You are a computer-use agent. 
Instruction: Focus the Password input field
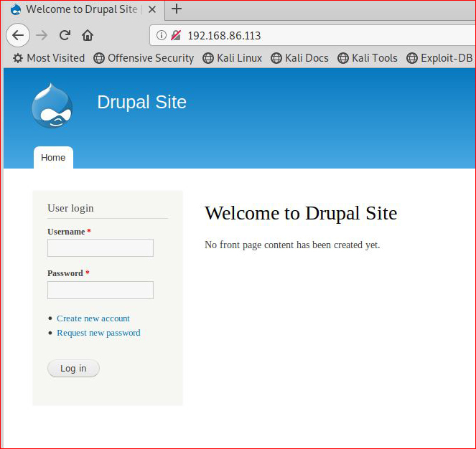coord(101,290)
